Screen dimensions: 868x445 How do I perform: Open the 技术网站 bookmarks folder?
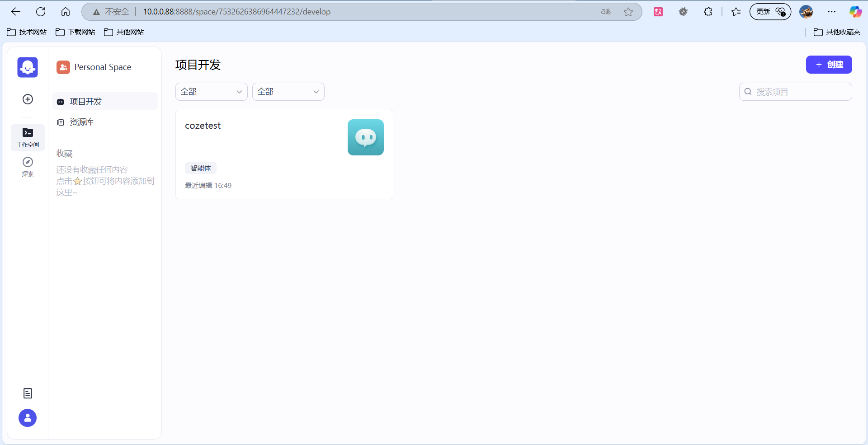(x=27, y=32)
